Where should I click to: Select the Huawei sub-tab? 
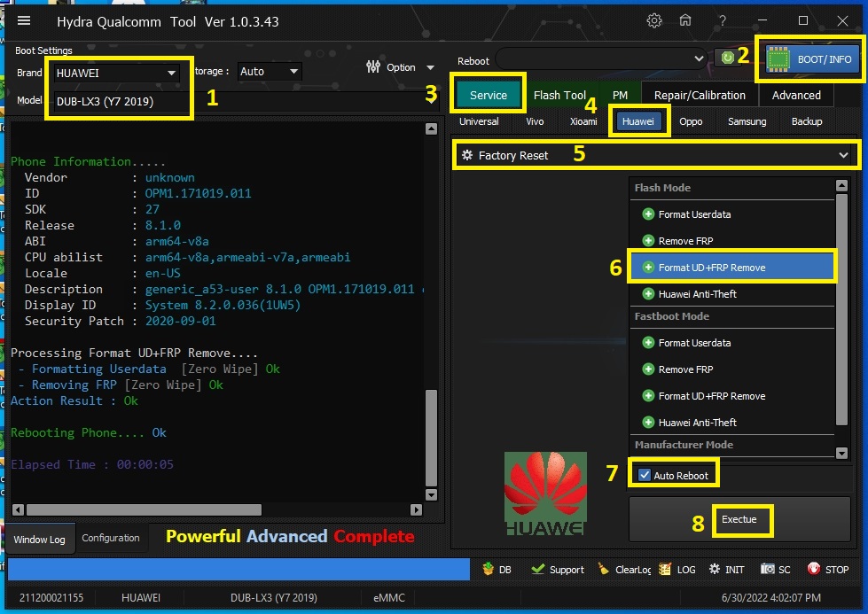click(x=638, y=121)
